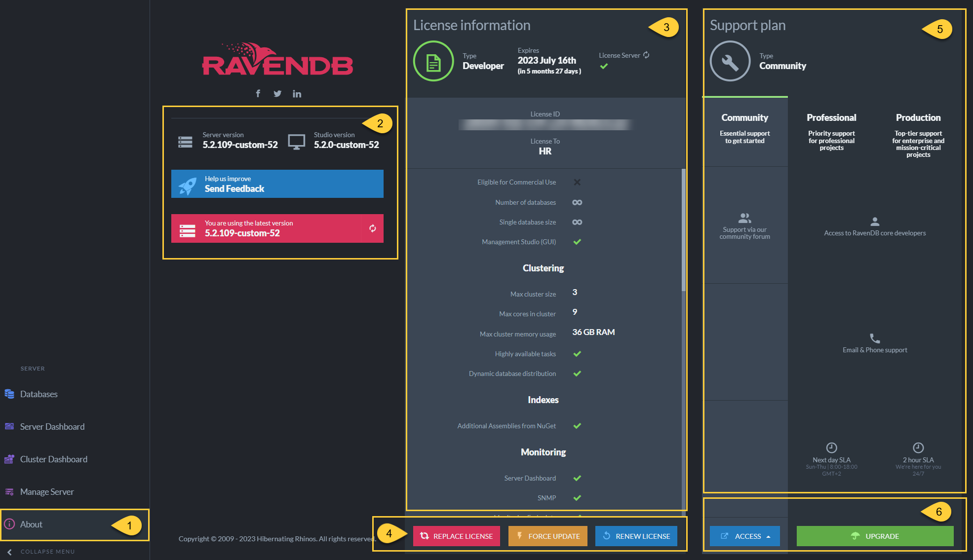Open the Twitter social link icon
This screenshot has height=560, width=973.
277,94
